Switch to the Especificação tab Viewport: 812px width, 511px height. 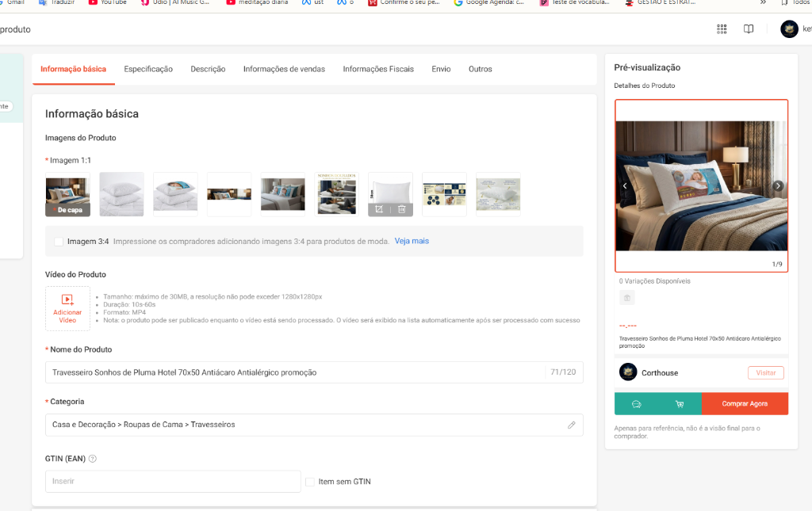coord(148,69)
